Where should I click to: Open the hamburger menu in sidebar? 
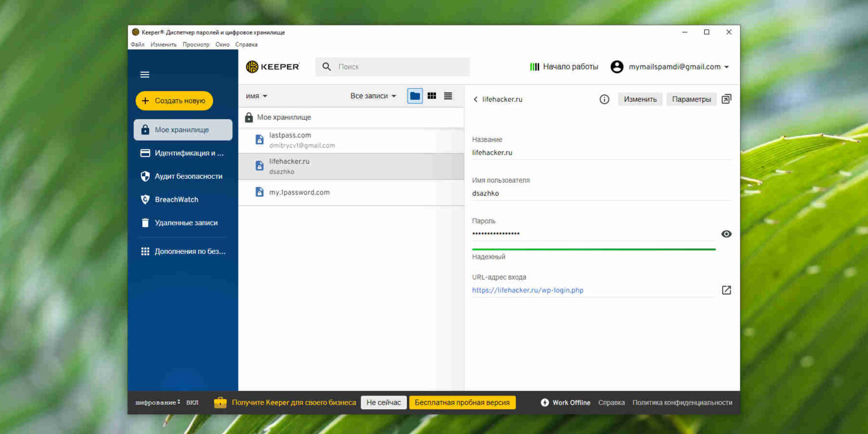(145, 75)
